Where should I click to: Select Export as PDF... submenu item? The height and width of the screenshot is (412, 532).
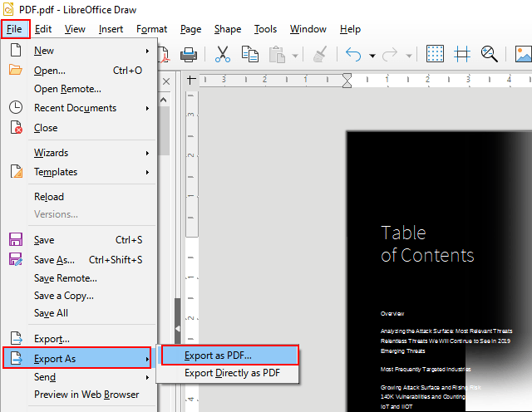(x=229, y=355)
